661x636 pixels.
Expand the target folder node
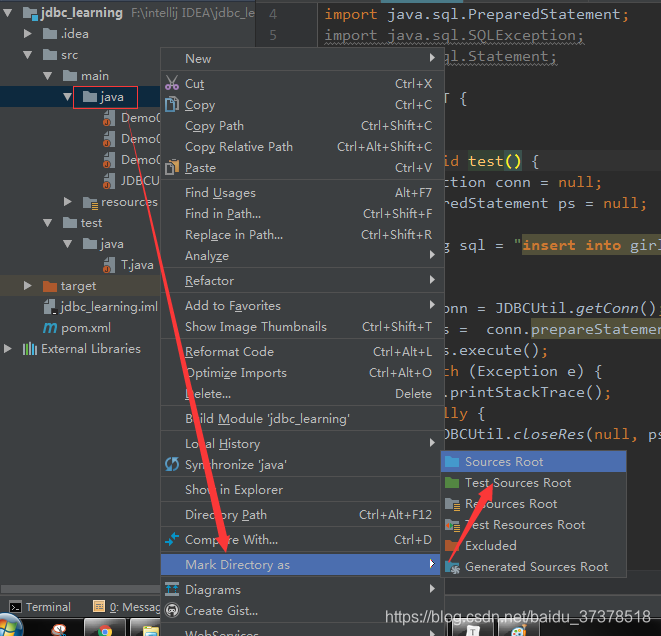click(28, 285)
